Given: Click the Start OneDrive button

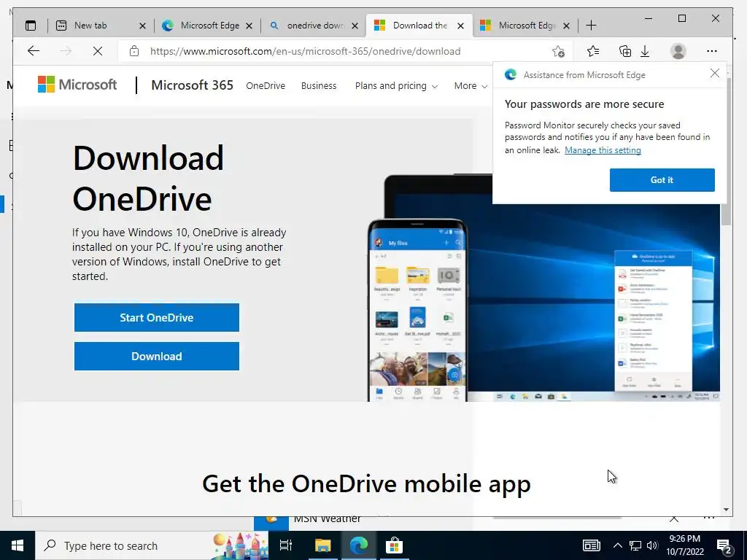Looking at the screenshot, I should [157, 318].
